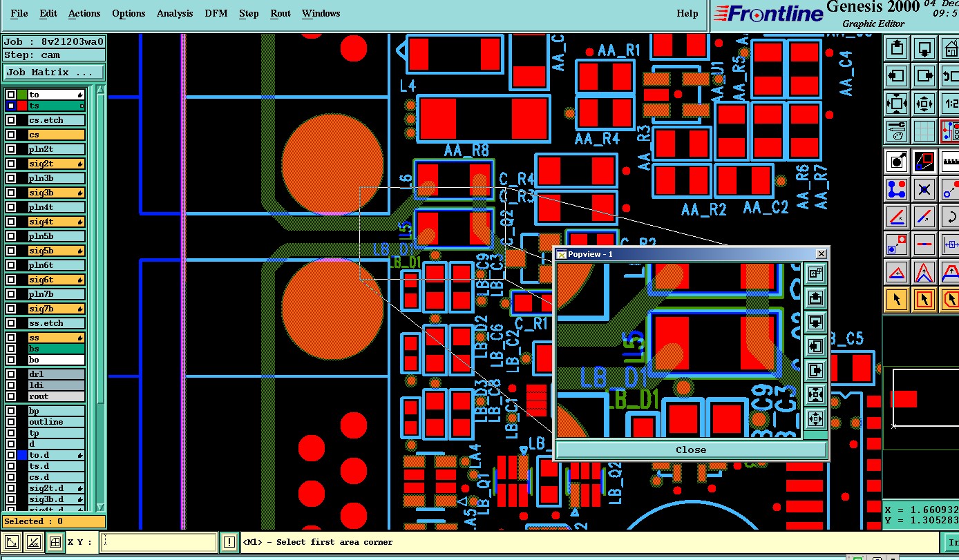959x560 pixels.
Task: Click the zoom-out arrows icon in main toolbar
Action: 924,104
